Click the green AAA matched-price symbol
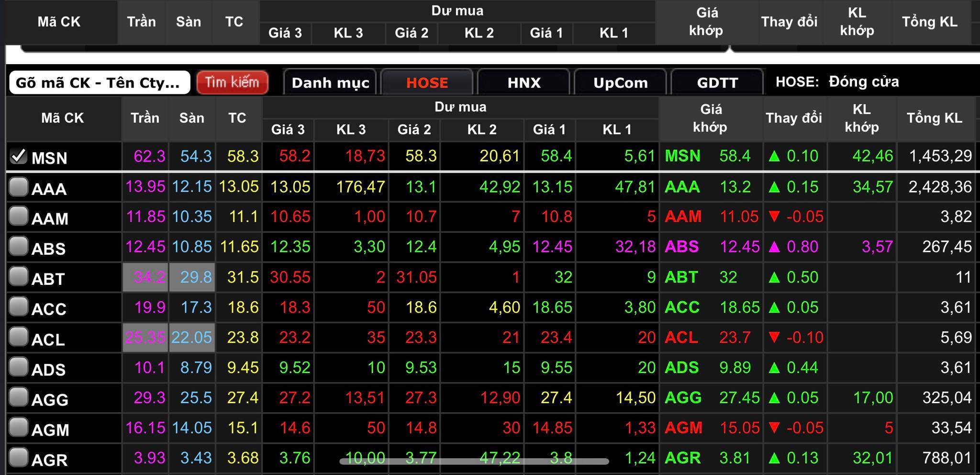Image resolution: width=980 pixels, height=475 pixels. click(x=682, y=187)
